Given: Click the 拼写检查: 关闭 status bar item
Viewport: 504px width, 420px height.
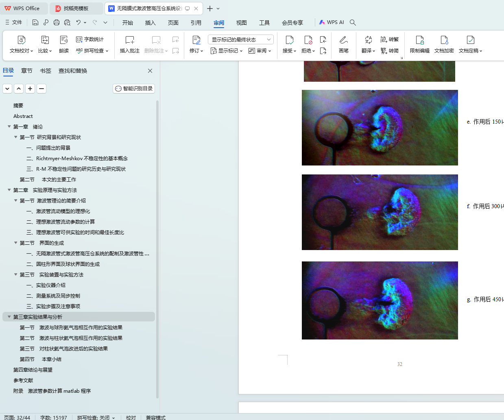Looking at the screenshot, I should (x=96, y=418).
